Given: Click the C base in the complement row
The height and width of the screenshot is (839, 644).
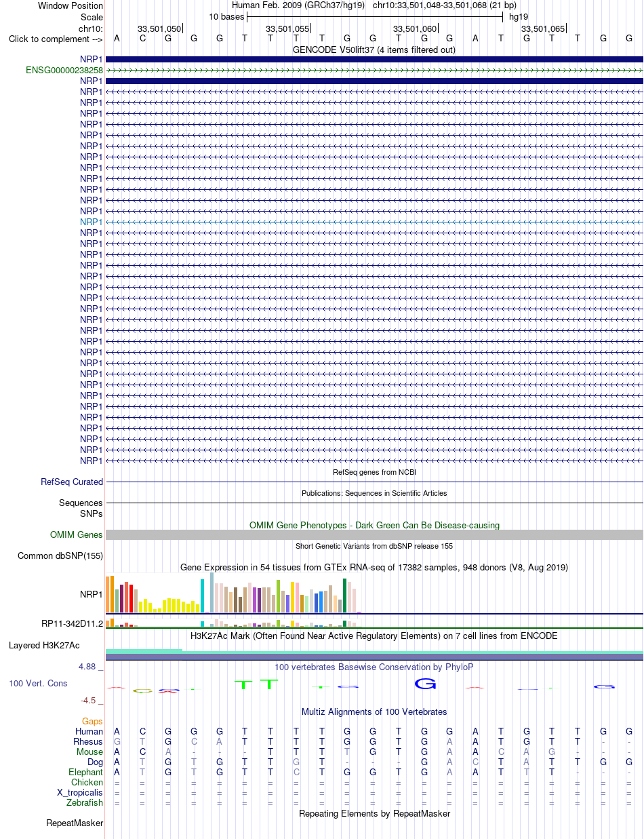Looking at the screenshot, I should [x=142, y=38].
